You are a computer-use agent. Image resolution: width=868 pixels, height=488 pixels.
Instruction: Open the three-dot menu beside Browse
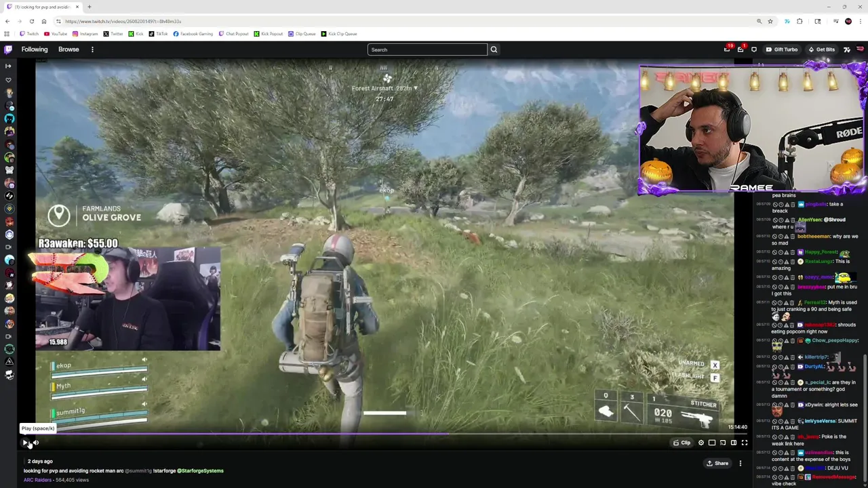pos(92,49)
